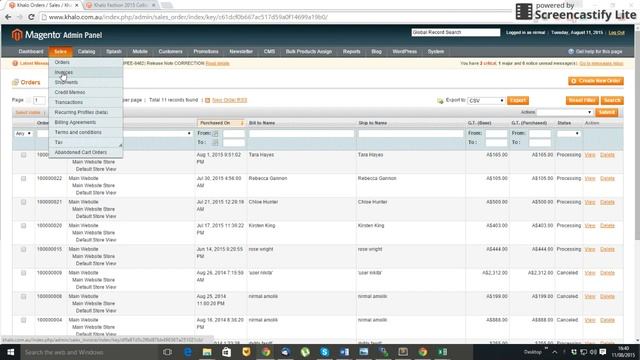Screen dimensions: 640x360
Task: Click the Orders page heading icon
Action: (x=16, y=82)
